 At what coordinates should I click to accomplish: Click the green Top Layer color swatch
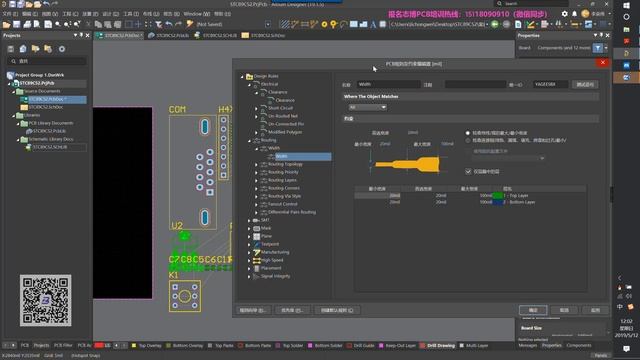click(x=497, y=196)
